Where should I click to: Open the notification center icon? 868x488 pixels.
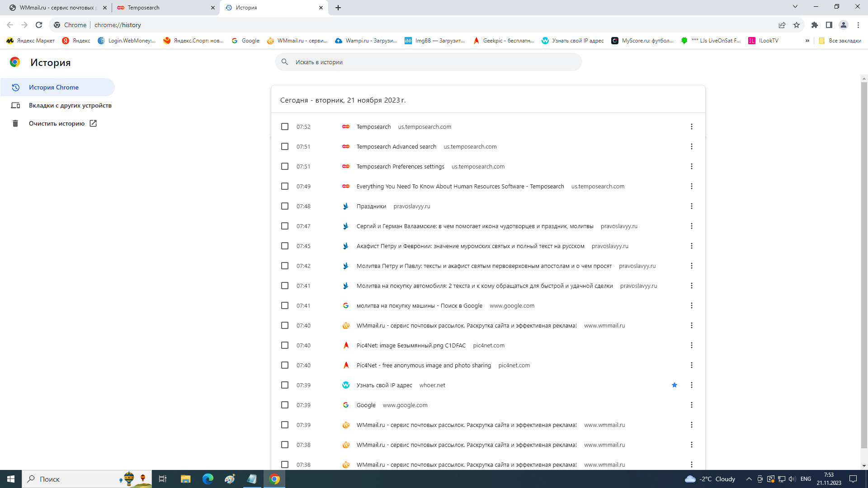coord(853,479)
